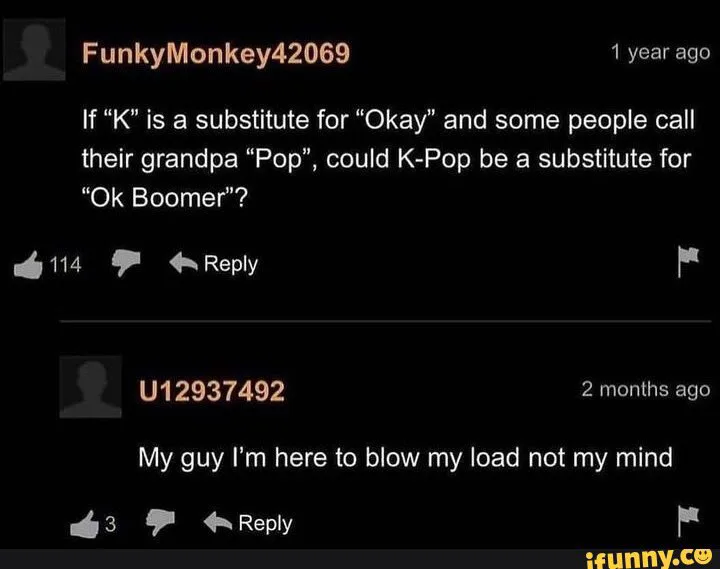Image resolution: width=720 pixels, height=569 pixels.
Task: Downvote the FunkyMonkey42069 comment
Action: (126, 263)
